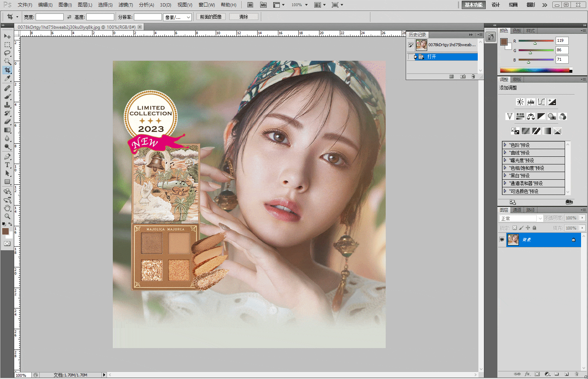Switch to the 通道 panel tab
This screenshot has width=588, height=379.
pyautogui.click(x=517, y=210)
